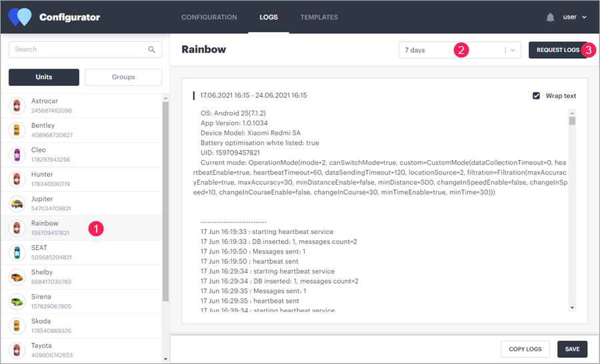Select the Jupiter unit name

point(42,199)
